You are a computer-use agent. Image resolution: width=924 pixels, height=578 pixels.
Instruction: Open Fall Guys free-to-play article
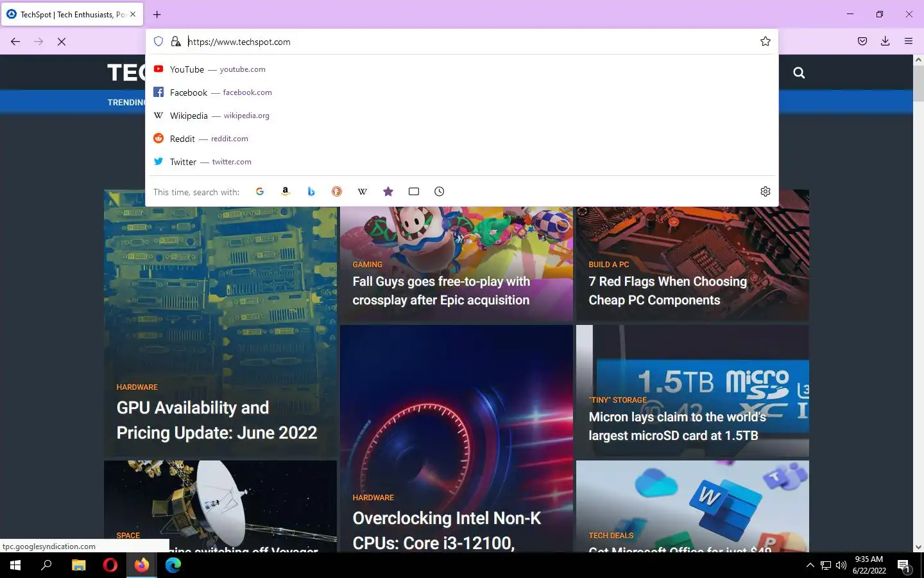(441, 291)
